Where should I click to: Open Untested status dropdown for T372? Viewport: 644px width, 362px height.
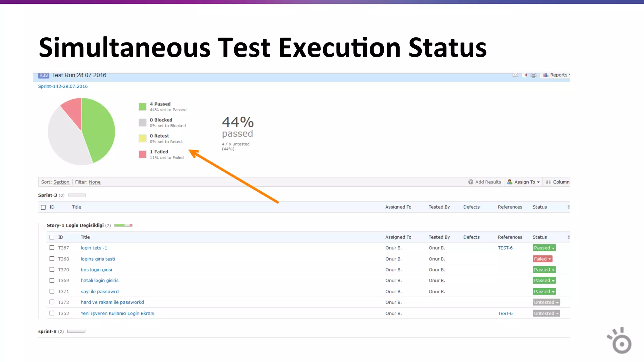546,302
